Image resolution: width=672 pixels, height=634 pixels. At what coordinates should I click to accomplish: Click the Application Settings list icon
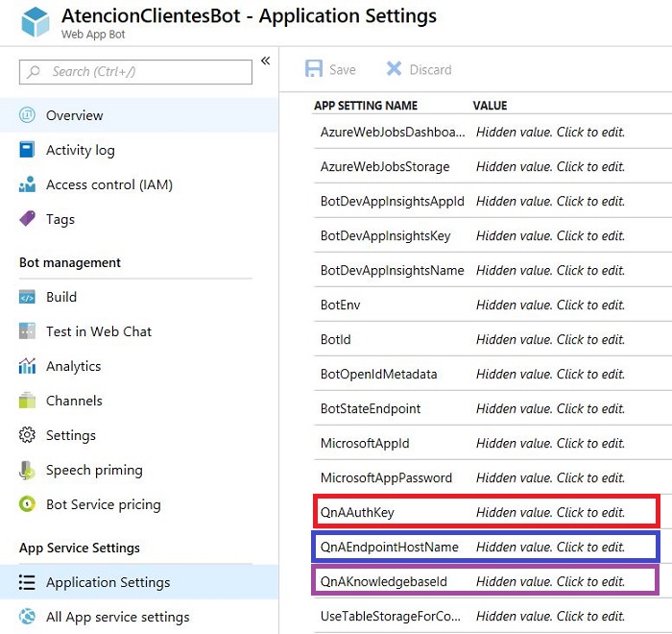(x=27, y=582)
